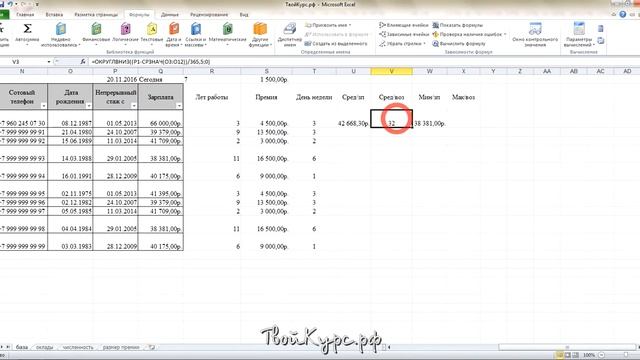Select the 1 500,00р cell
This screenshot has height=360, width=640.
click(267, 80)
